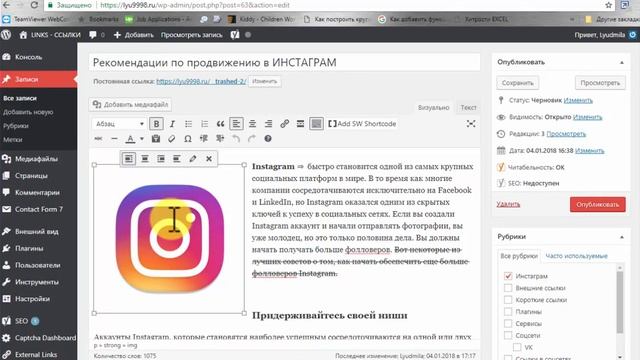Align text left in editor toolbar

tap(236, 124)
